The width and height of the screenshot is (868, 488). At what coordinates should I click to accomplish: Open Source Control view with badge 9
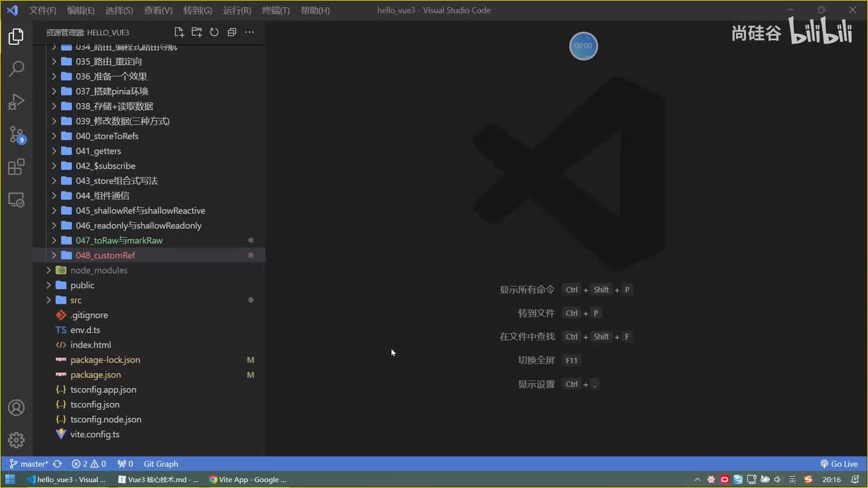point(16,134)
